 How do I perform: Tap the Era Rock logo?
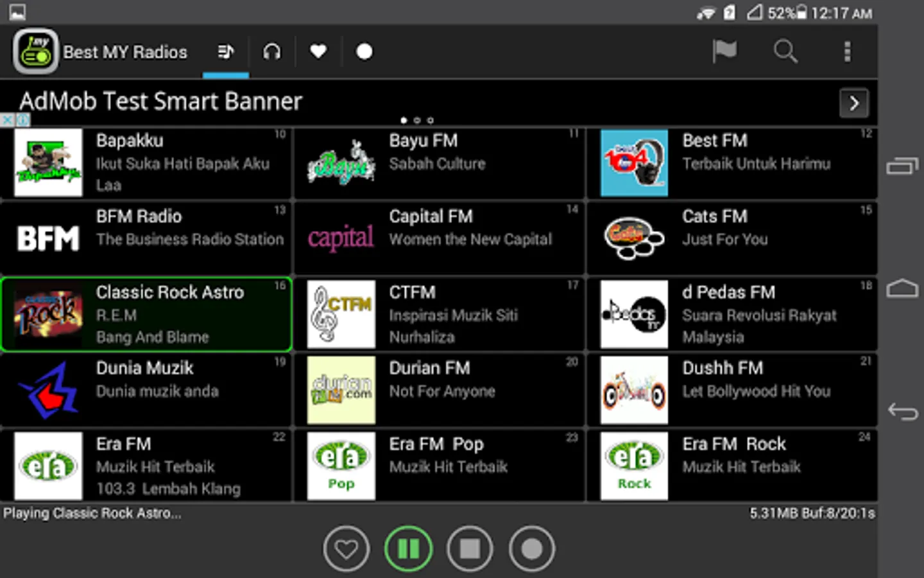point(634,466)
